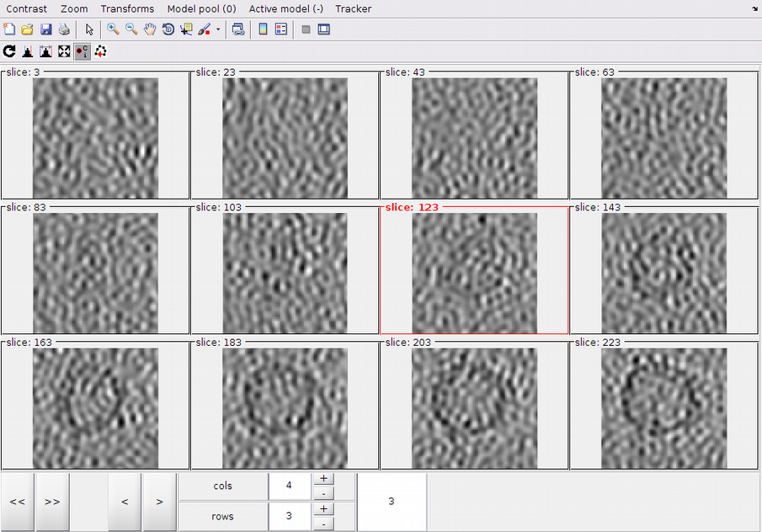The image size is (762, 532).
Task: Click the rotate/reset view icon
Action: click(168, 29)
